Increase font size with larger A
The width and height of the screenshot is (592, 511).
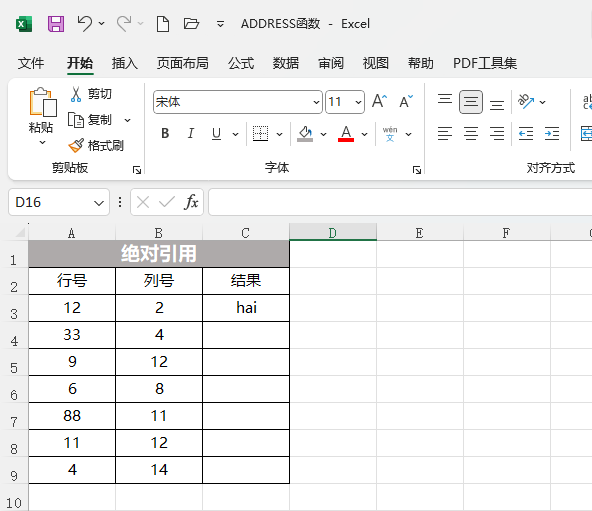[379, 101]
